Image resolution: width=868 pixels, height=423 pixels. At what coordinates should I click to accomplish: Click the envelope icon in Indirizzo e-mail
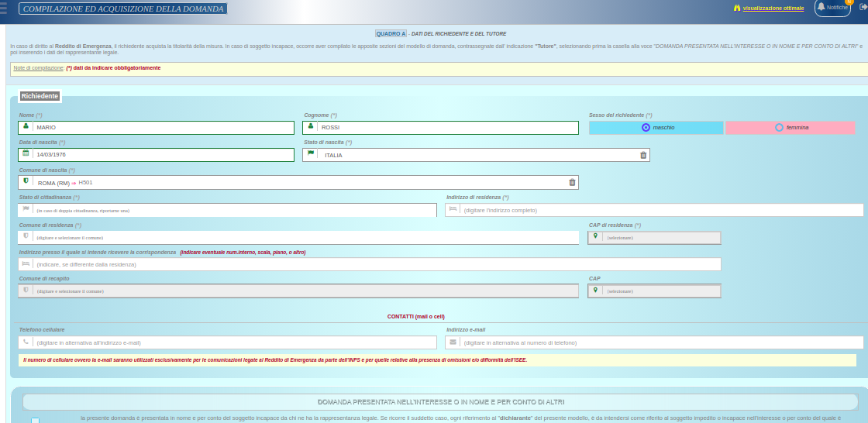453,342
